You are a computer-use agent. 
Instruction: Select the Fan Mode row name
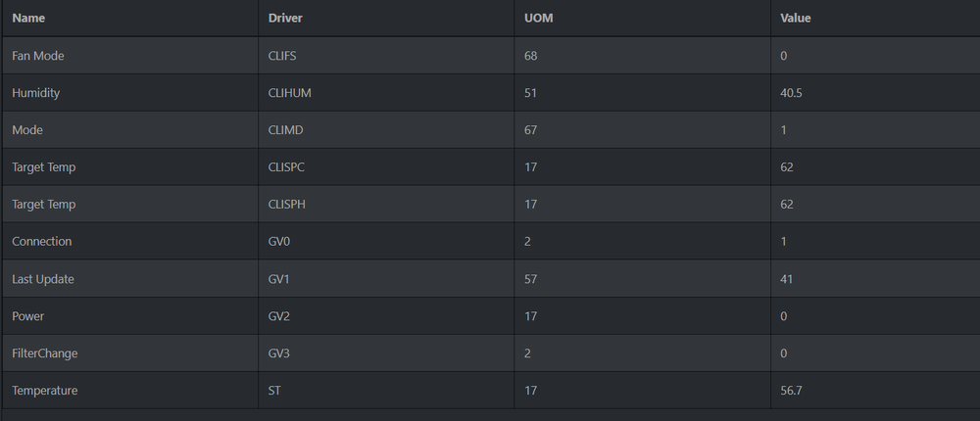[x=38, y=56]
